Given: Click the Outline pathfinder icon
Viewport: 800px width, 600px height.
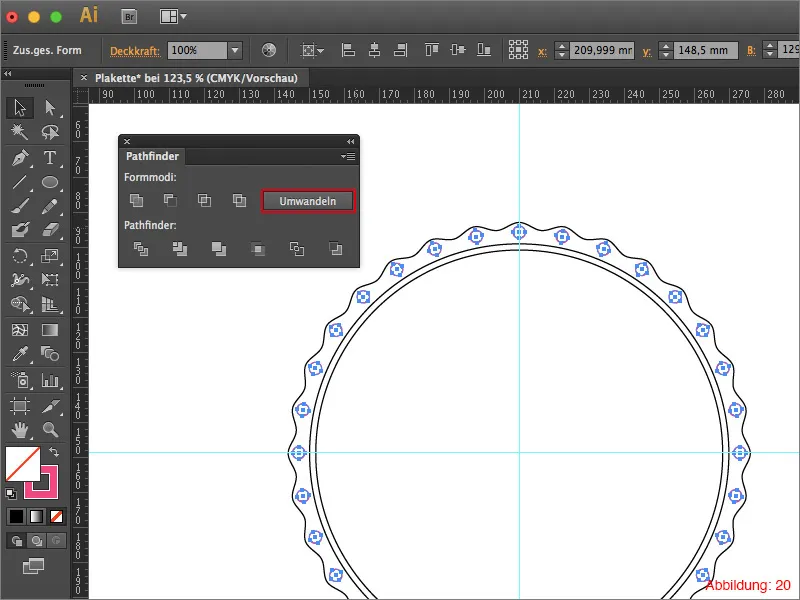Looking at the screenshot, I should click(296, 249).
